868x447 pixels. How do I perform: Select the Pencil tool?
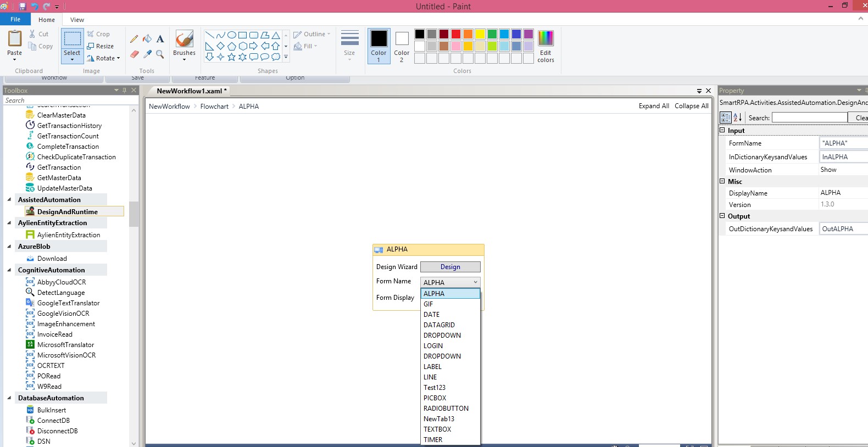tap(134, 39)
